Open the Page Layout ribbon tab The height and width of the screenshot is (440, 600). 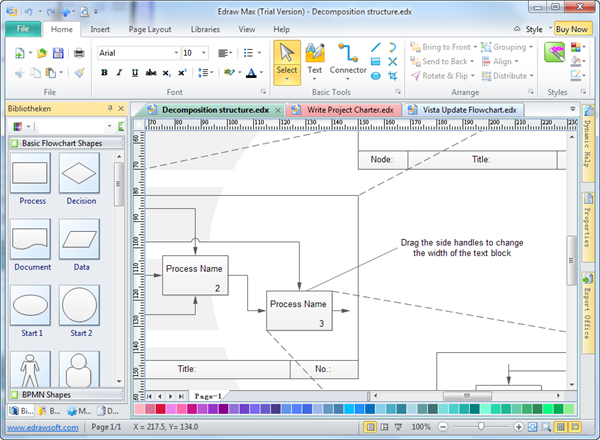click(x=150, y=29)
